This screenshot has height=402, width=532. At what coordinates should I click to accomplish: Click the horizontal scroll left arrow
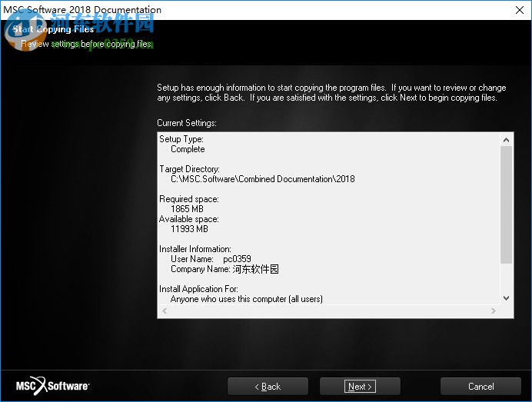165,311
